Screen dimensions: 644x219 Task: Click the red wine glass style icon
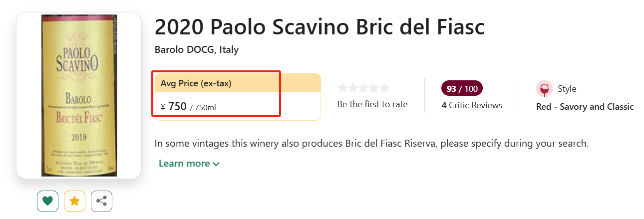pyautogui.click(x=544, y=89)
